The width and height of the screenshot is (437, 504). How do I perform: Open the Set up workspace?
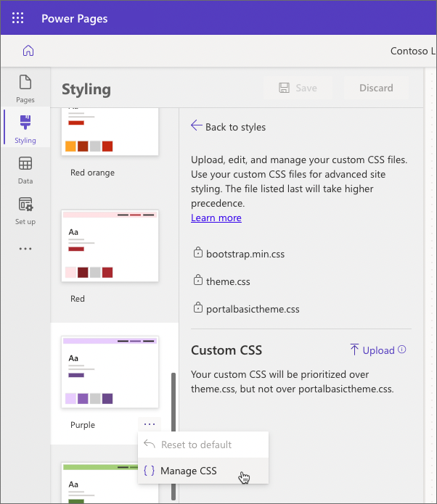[25, 210]
